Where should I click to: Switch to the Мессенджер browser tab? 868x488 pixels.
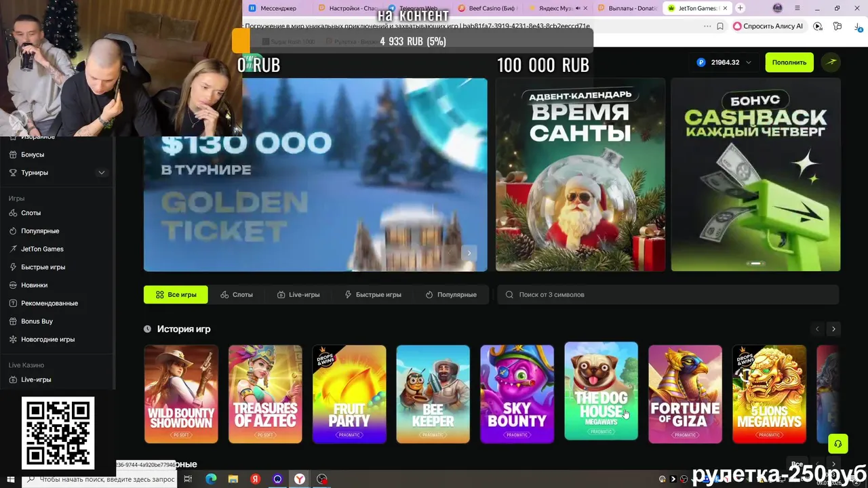click(278, 8)
